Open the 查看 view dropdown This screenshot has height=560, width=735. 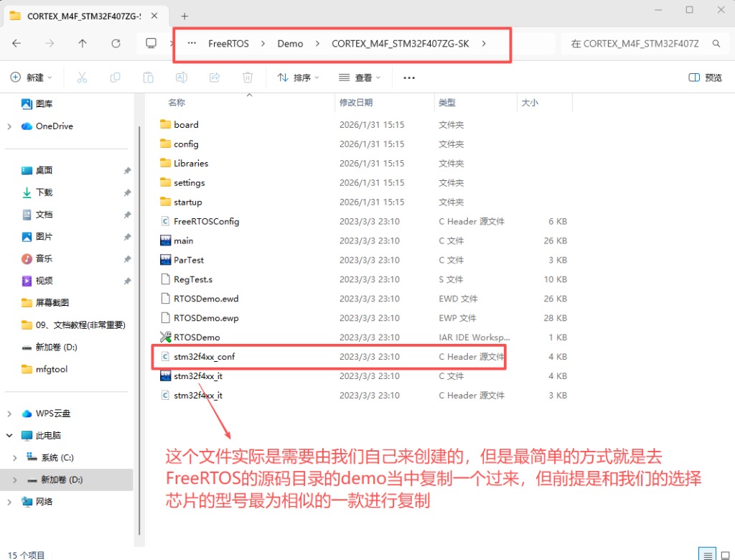(x=360, y=78)
